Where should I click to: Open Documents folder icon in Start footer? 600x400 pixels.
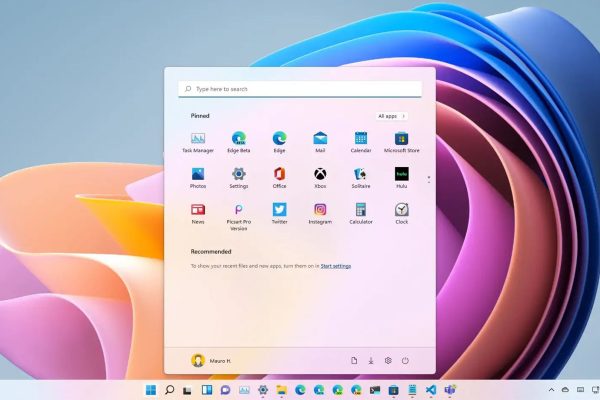354,361
